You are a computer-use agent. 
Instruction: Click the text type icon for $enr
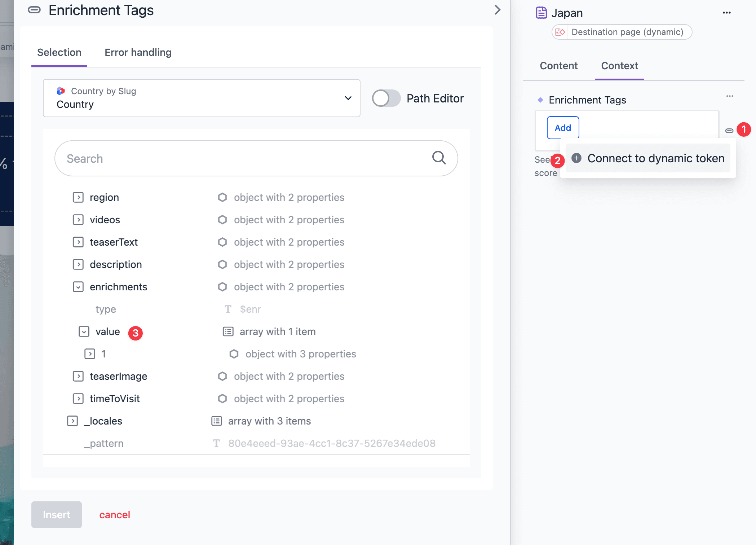click(228, 309)
